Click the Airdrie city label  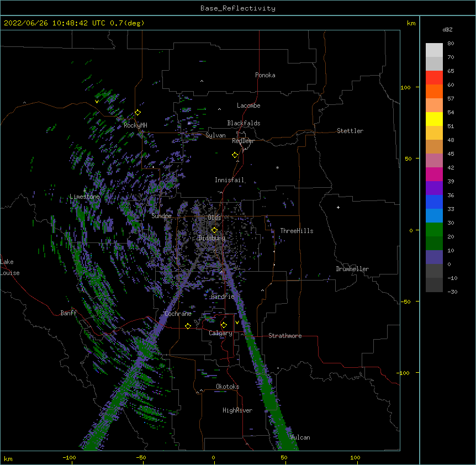223,297
